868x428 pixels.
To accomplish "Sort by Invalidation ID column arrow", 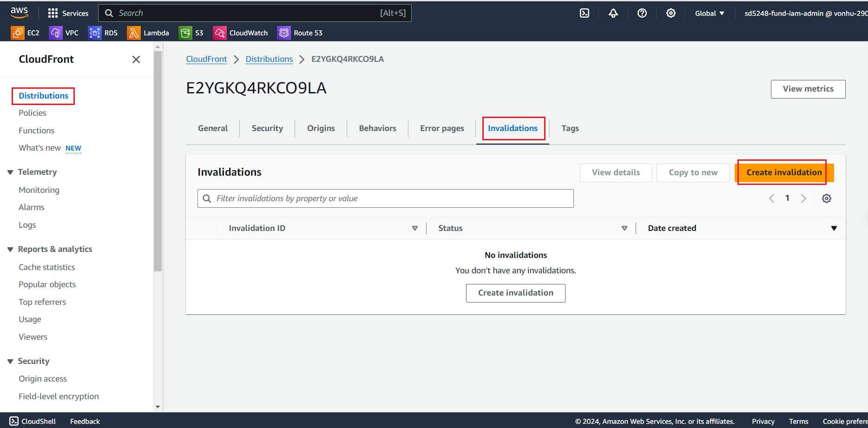I will [x=415, y=228].
